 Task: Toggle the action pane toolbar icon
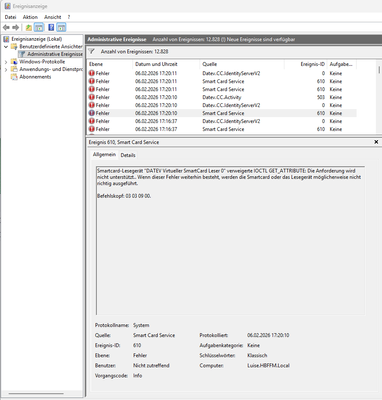click(x=61, y=28)
